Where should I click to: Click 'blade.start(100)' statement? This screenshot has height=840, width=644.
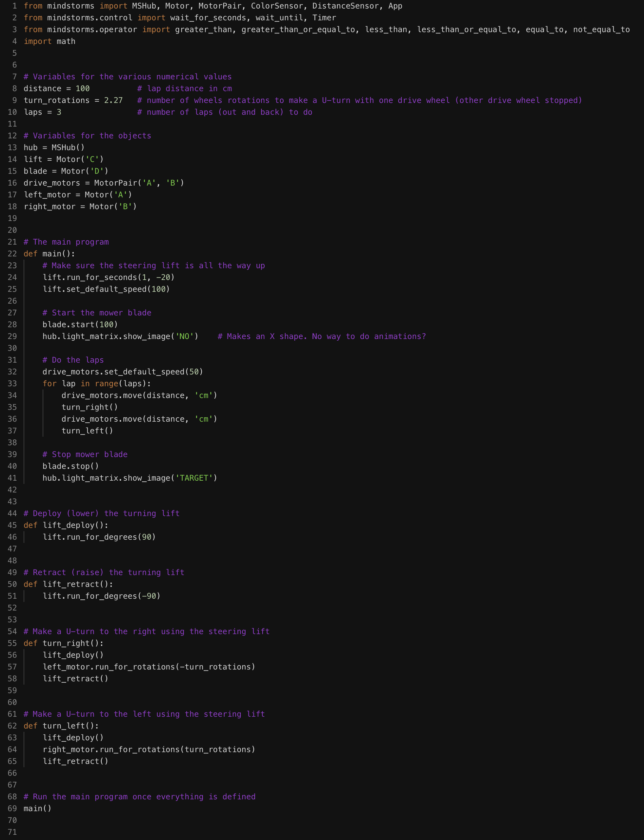[x=80, y=325]
